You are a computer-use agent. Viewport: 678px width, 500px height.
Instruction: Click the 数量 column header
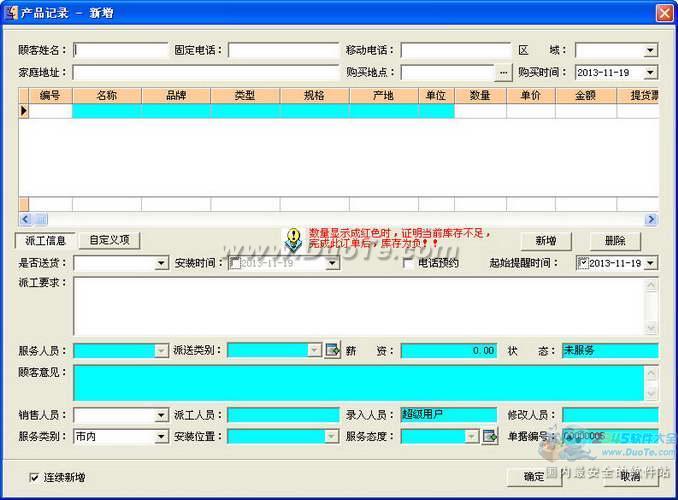point(480,96)
